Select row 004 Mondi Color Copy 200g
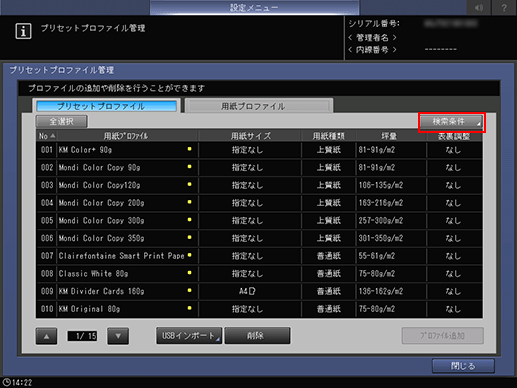The width and height of the screenshot is (517, 388). [259, 203]
